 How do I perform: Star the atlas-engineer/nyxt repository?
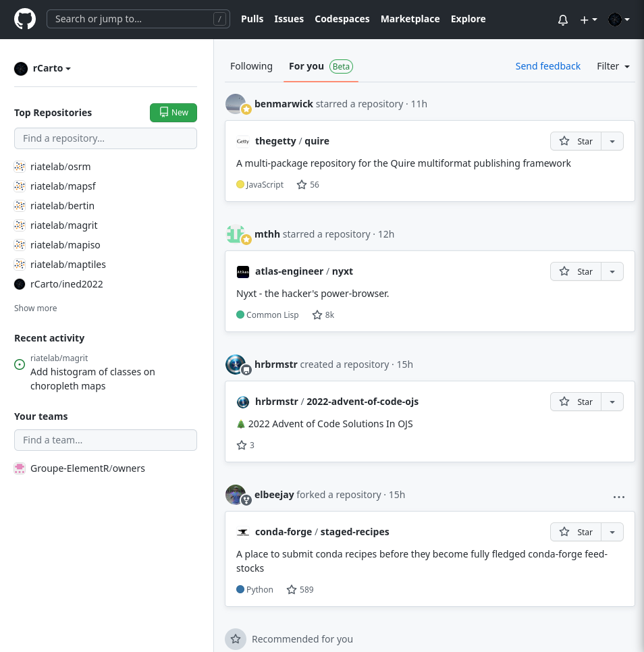(x=576, y=272)
